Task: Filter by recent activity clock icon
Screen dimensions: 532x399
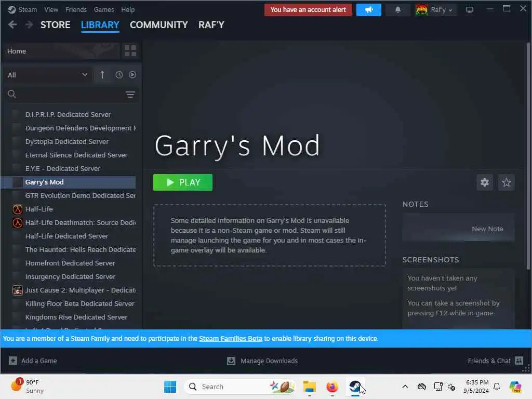Action: [x=119, y=75]
